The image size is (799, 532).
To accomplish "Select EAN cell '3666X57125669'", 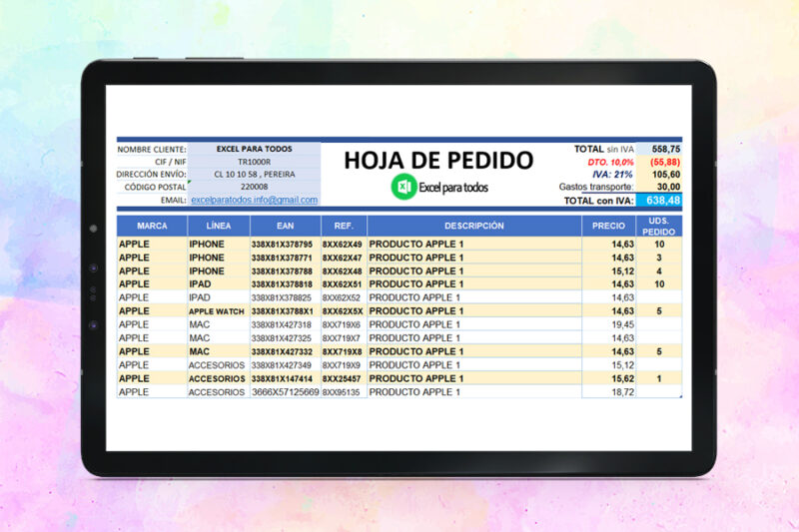I will click(286, 392).
